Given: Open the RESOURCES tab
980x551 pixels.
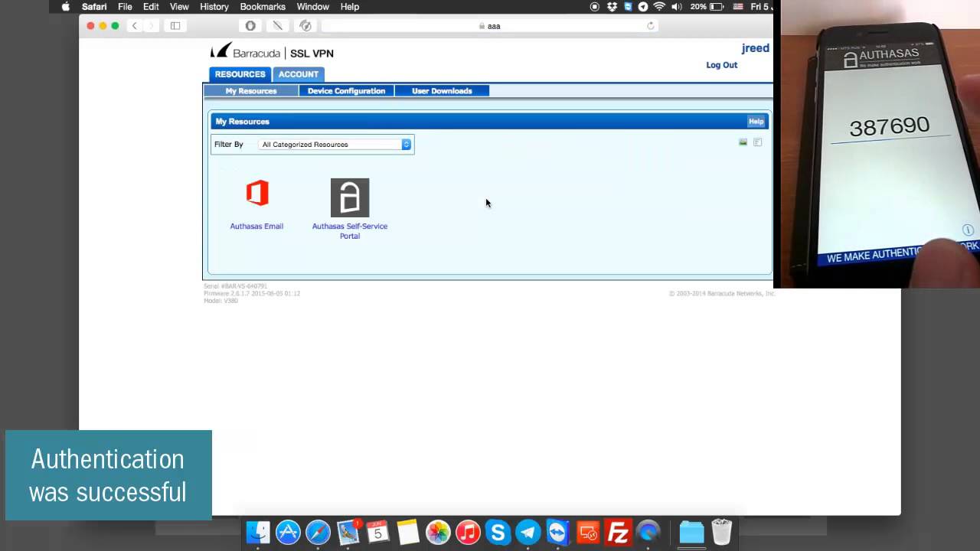Looking at the screenshot, I should (240, 74).
